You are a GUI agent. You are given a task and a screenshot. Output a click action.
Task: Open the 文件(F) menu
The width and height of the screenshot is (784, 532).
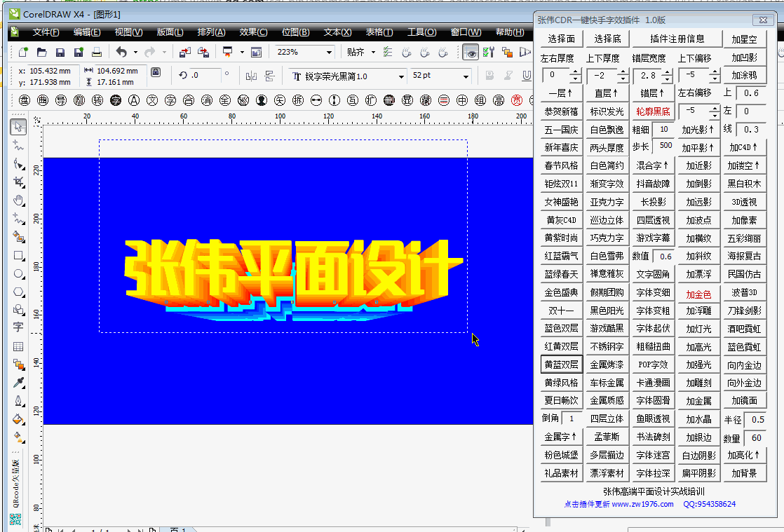pos(46,32)
